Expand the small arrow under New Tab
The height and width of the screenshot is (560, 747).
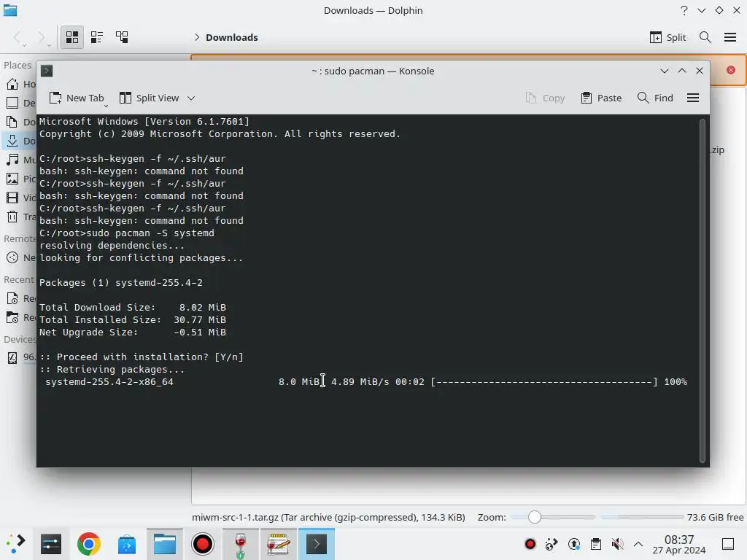pyautogui.click(x=106, y=106)
